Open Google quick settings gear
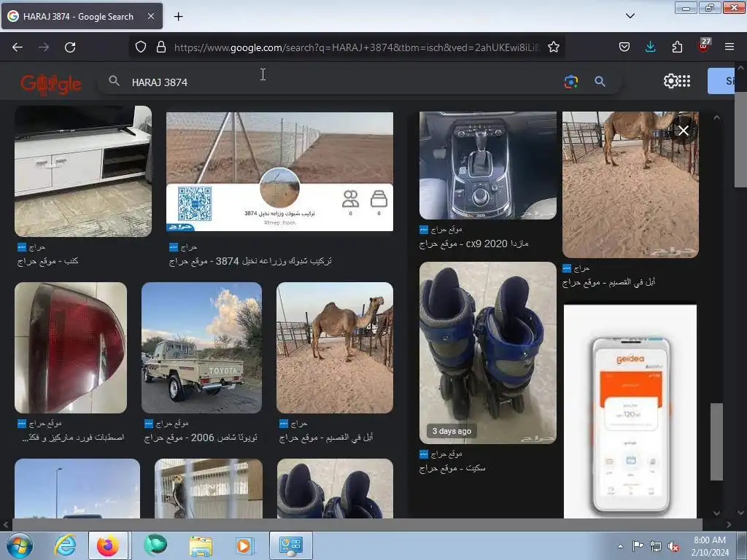 tap(670, 81)
